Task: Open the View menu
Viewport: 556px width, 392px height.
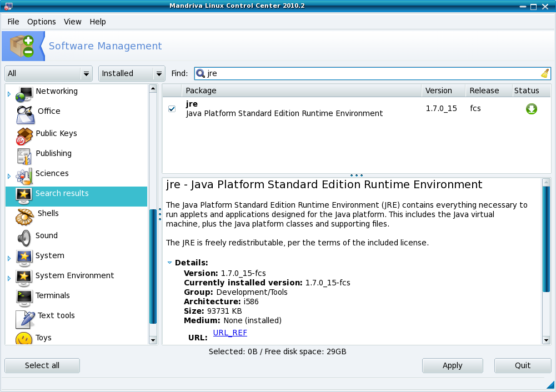Action: (72, 22)
